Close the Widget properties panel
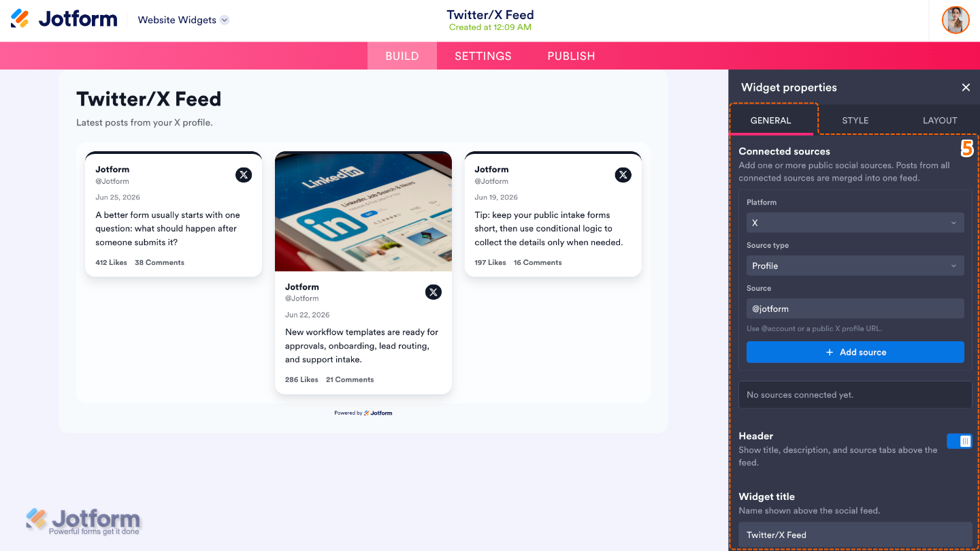Image resolution: width=980 pixels, height=551 pixels. 966,87
